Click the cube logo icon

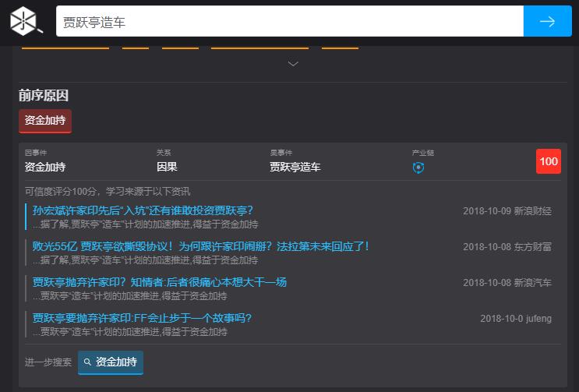25,21
